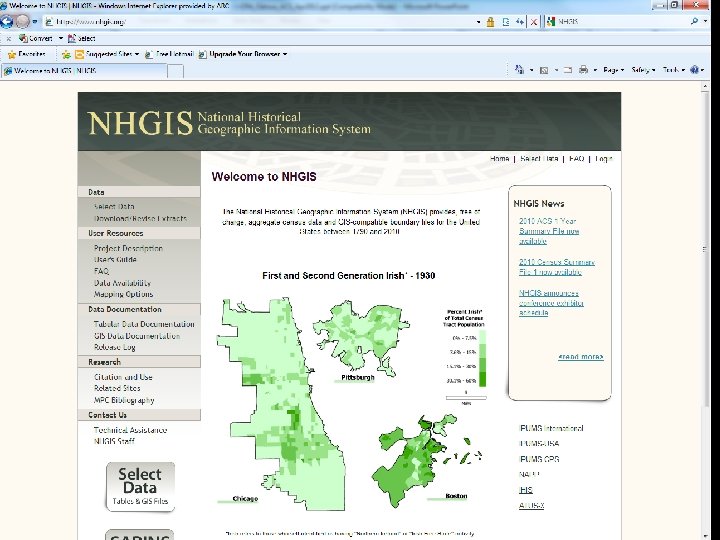Open the 2010 ACS 1-Year Summary File news link
The width and height of the screenshot is (720, 540).
[549, 231]
